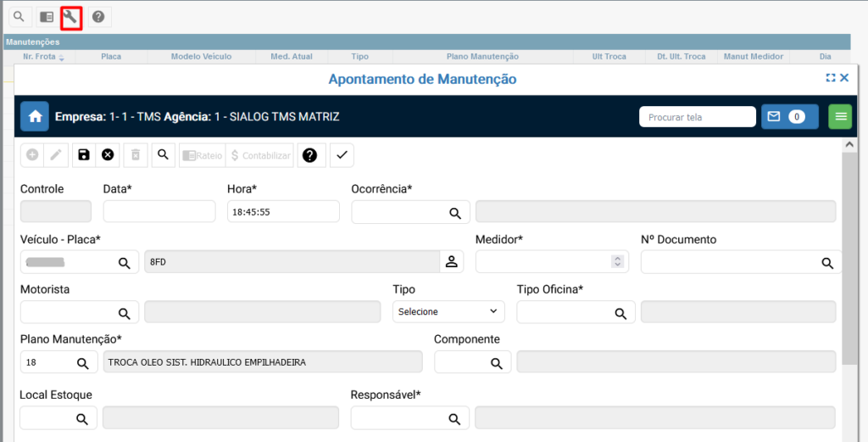Search using magnifier in the form toolbar
The height and width of the screenshot is (442, 868).
(164, 155)
